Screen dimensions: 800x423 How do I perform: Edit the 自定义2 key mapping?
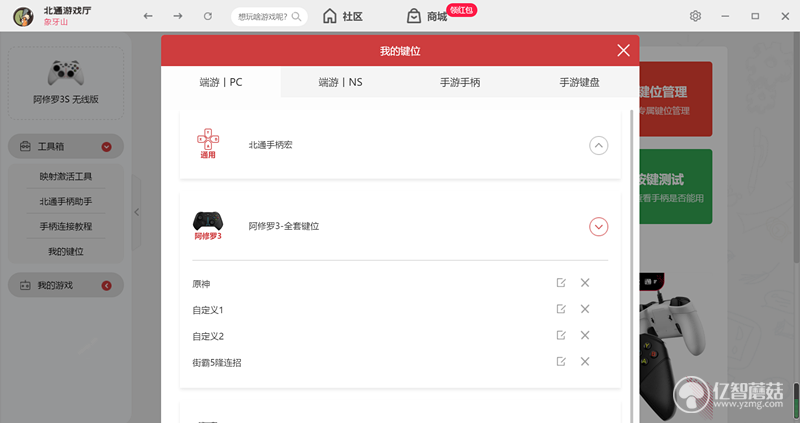(561, 335)
